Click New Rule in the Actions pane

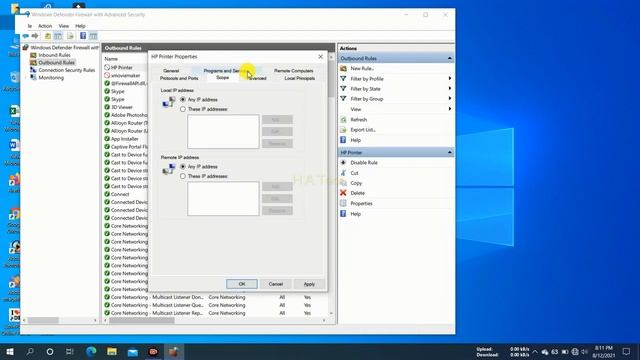(x=362, y=69)
